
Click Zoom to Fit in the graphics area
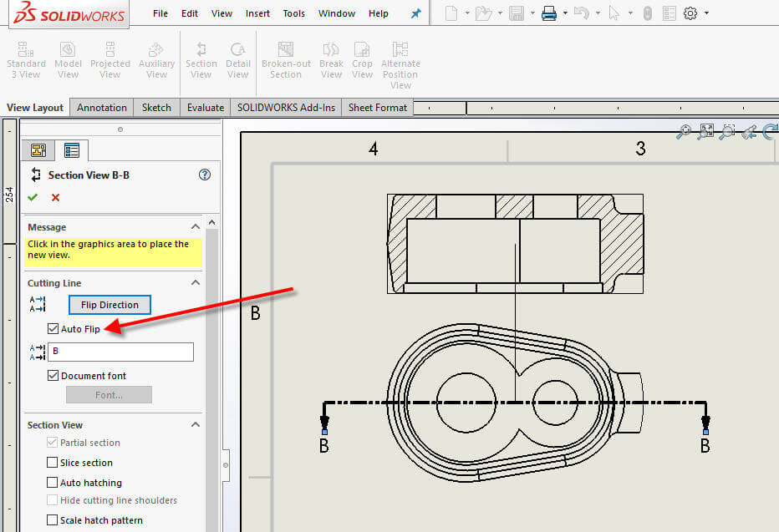[706, 131]
